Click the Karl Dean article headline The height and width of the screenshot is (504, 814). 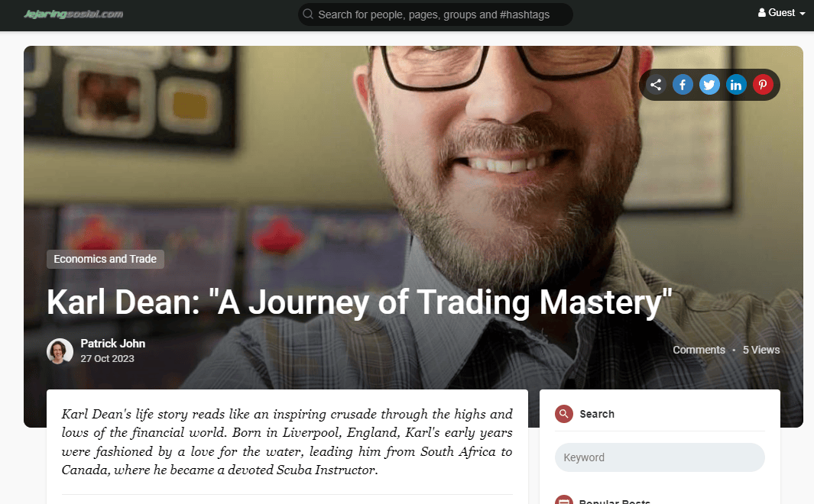(359, 302)
